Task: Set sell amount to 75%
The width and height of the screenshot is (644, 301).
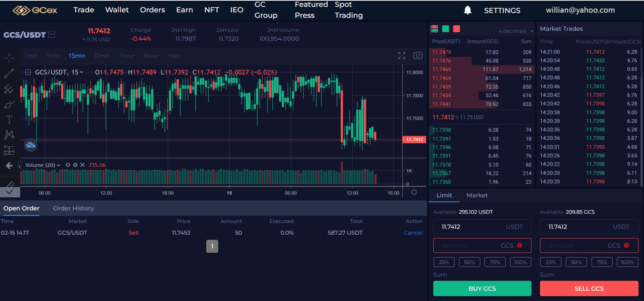Action: pos(602,262)
